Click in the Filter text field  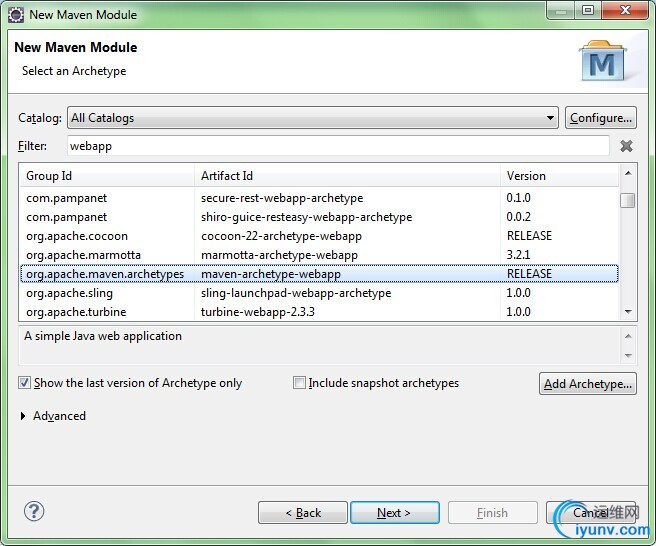point(338,146)
